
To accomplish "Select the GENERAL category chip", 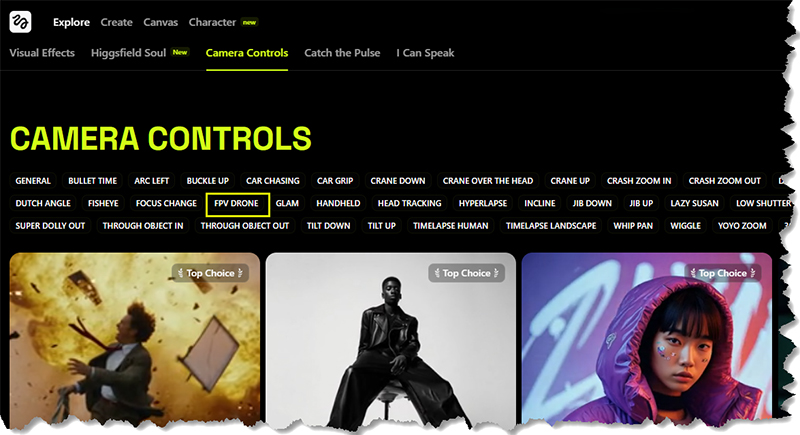I will coord(33,181).
